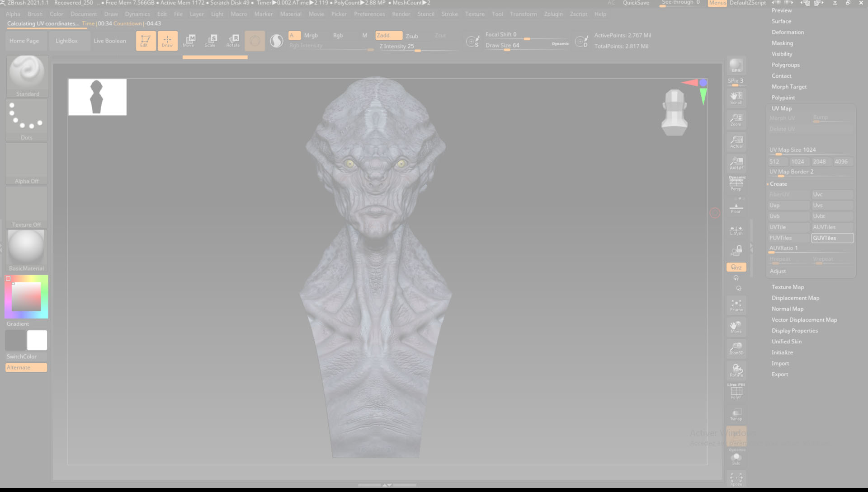Collapse the UV Map section

click(782, 108)
